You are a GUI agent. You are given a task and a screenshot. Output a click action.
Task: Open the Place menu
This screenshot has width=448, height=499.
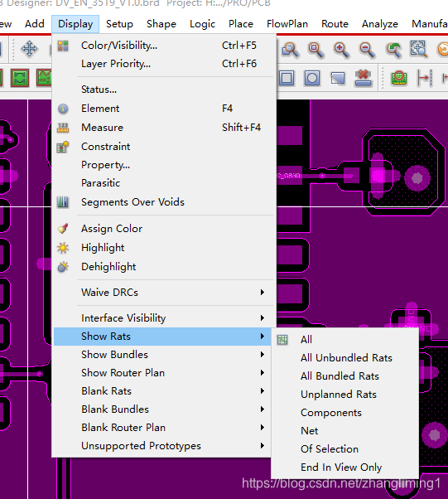click(x=241, y=24)
